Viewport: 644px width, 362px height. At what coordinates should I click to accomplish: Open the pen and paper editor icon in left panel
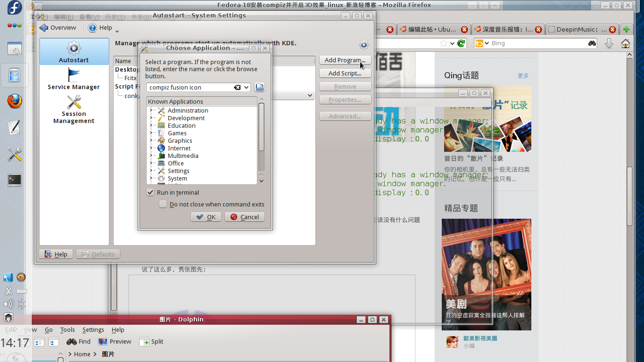[x=15, y=127]
